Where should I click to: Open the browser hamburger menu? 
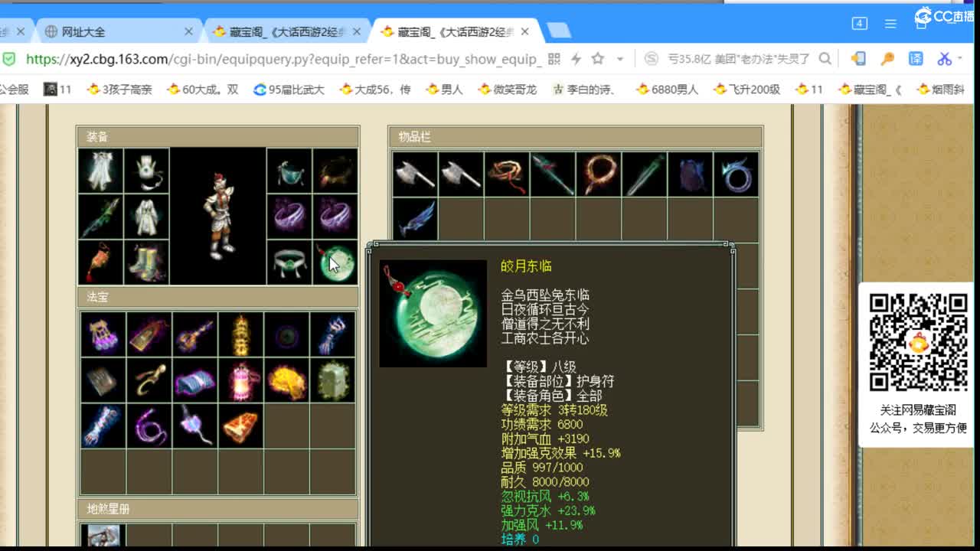[890, 24]
